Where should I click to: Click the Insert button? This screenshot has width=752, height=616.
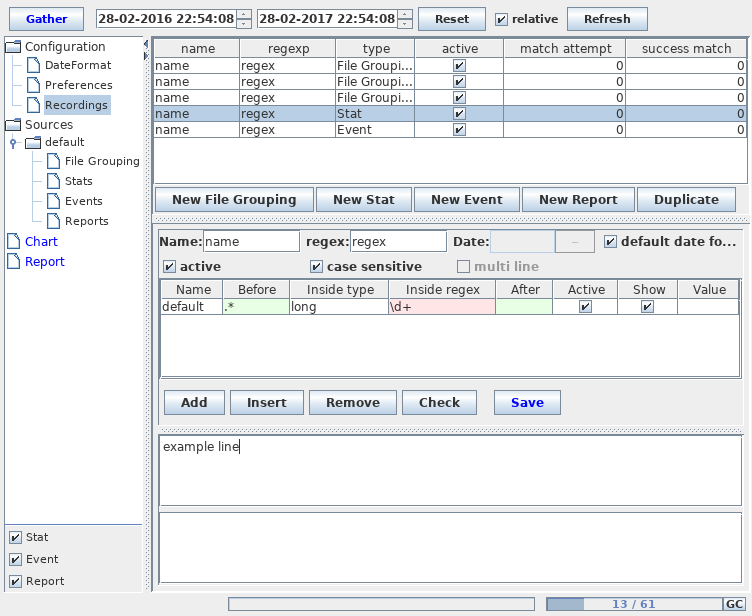coord(267,403)
